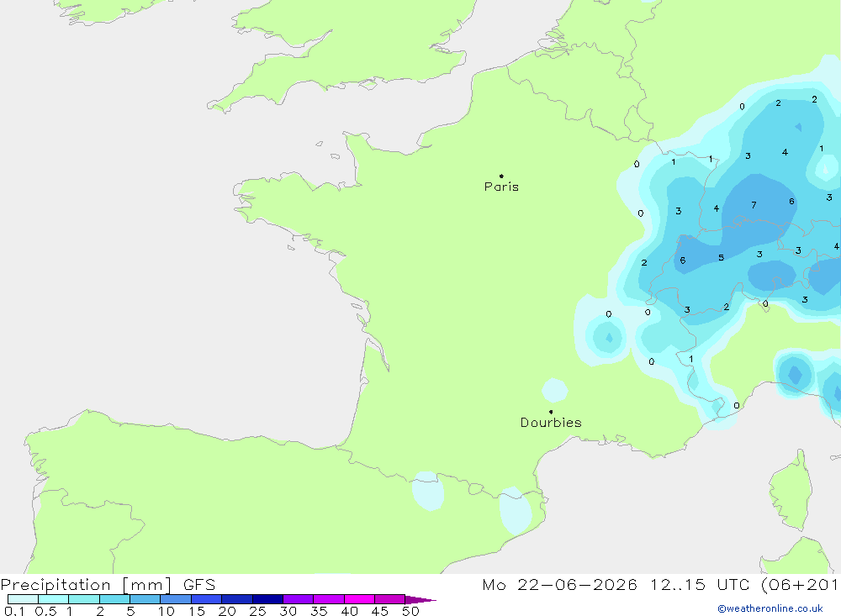Click the Paris city label
The image size is (841, 616).
501,187
